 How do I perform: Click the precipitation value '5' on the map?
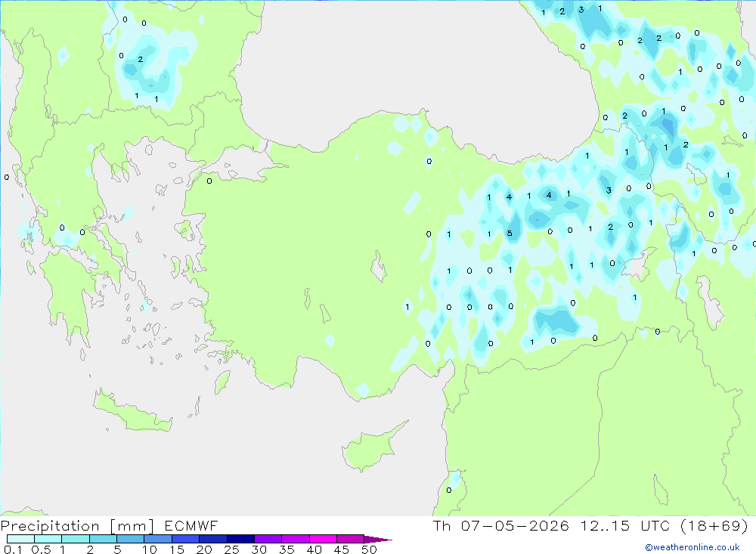pos(510,234)
